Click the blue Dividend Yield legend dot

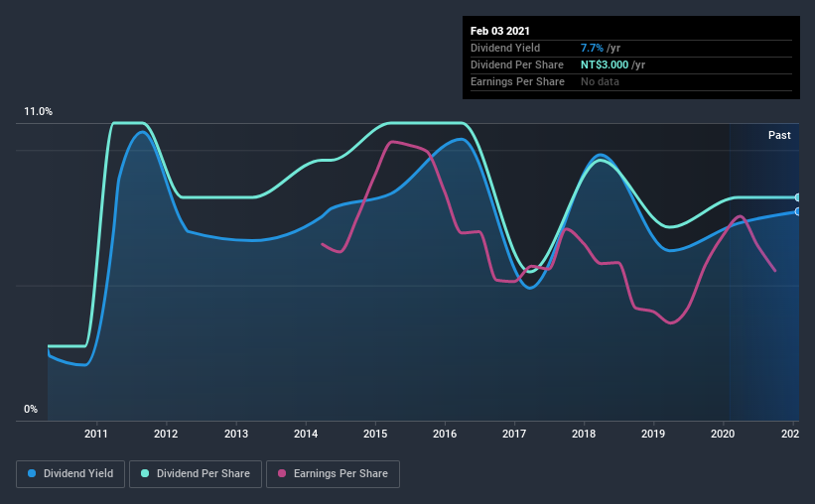[x=32, y=473]
